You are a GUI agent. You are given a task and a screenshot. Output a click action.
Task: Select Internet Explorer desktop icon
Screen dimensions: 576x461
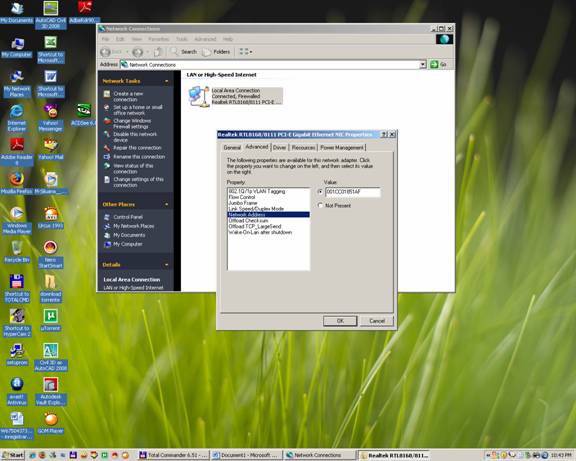pos(17,118)
